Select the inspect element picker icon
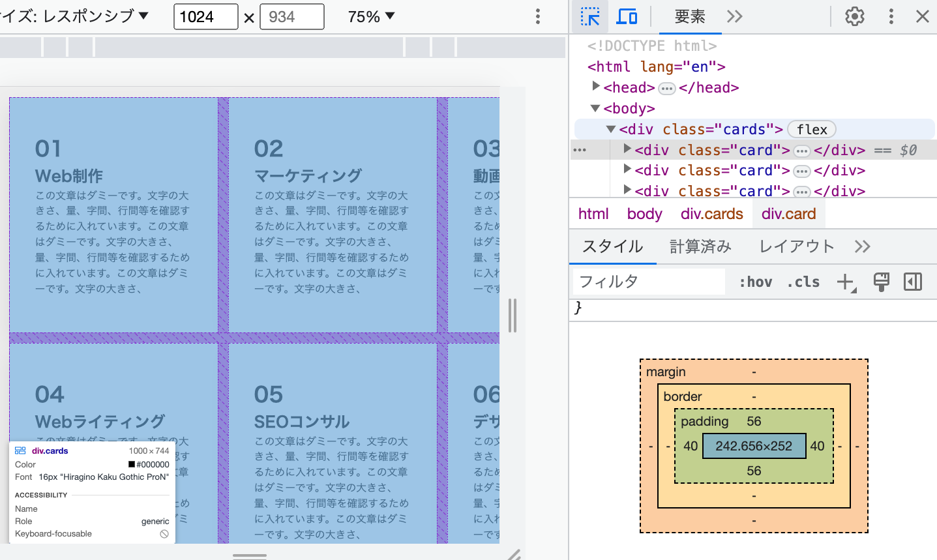This screenshot has width=937, height=560. click(590, 16)
